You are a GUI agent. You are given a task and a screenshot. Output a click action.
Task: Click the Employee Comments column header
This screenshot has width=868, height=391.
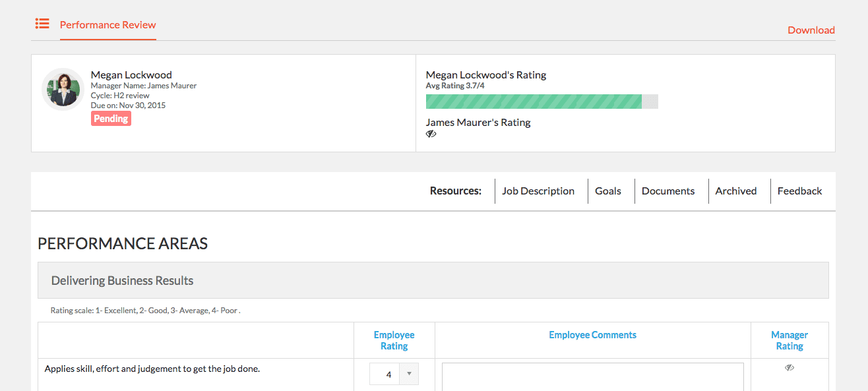click(593, 335)
